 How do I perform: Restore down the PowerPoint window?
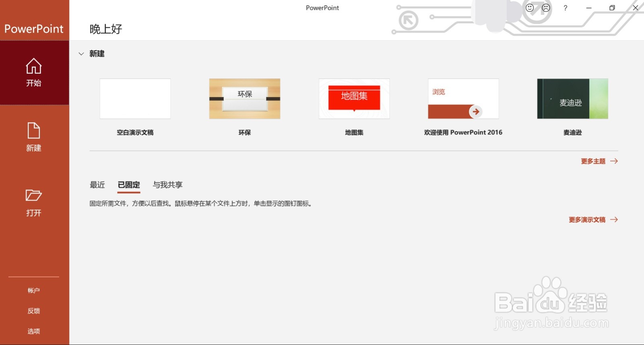click(612, 8)
